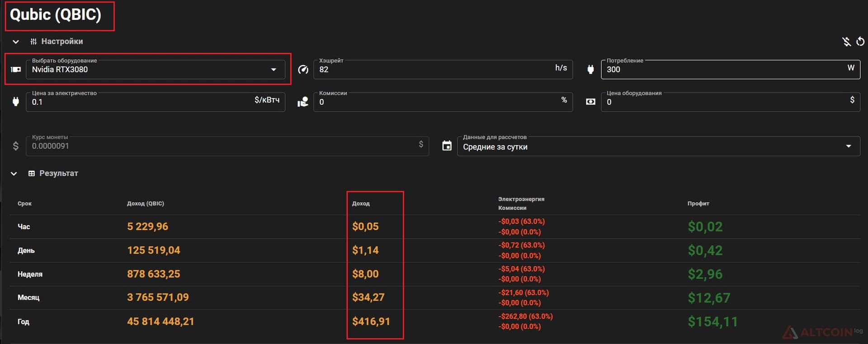The width and height of the screenshot is (868, 344).
Task: Click the Год row label
Action: (24, 322)
